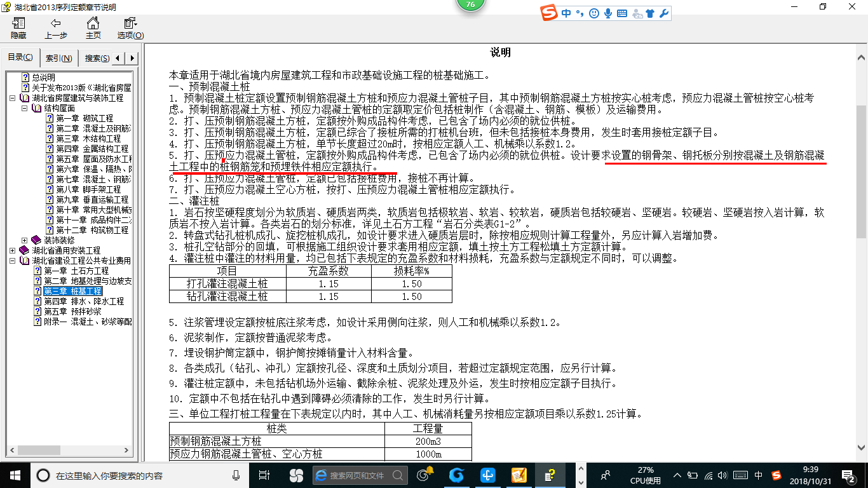This screenshot has height=488, width=868.
Task: Switch to the 目录(C) tab
Action: (20, 58)
